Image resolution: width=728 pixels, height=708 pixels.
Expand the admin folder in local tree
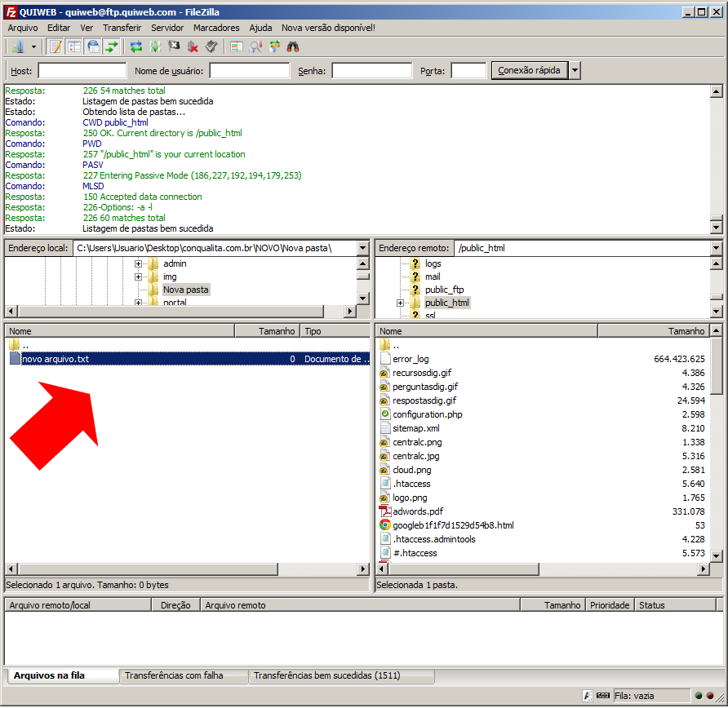tap(138, 264)
